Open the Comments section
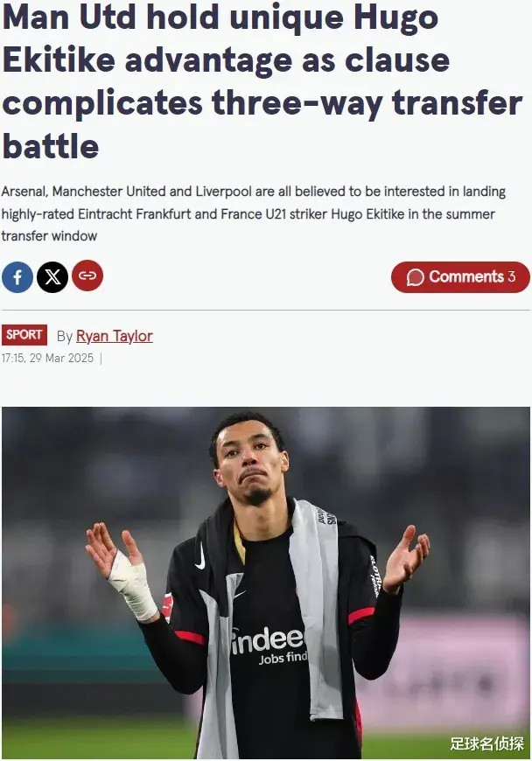This screenshot has width=532, height=761. point(460,277)
